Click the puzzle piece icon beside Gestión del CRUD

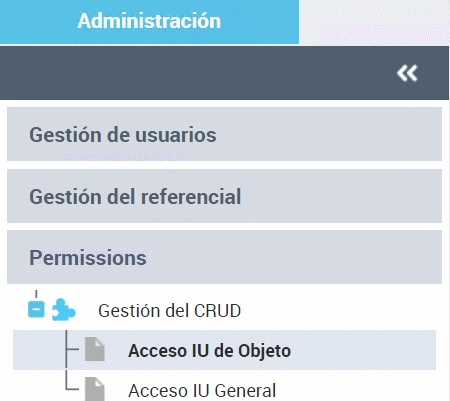pyautogui.click(x=64, y=310)
